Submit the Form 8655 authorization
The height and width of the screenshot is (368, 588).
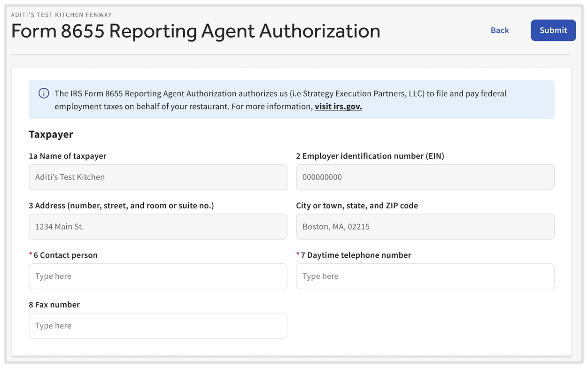(553, 30)
